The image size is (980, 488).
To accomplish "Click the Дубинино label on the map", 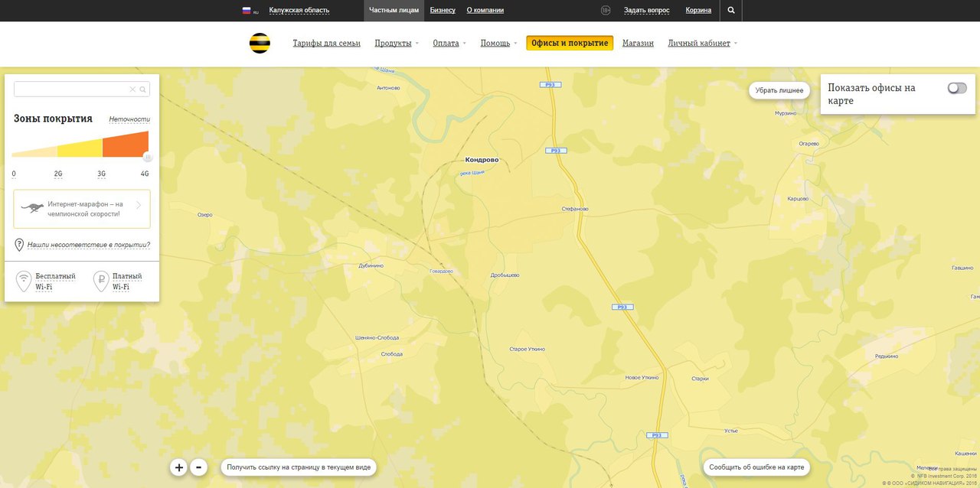I will click(x=372, y=266).
